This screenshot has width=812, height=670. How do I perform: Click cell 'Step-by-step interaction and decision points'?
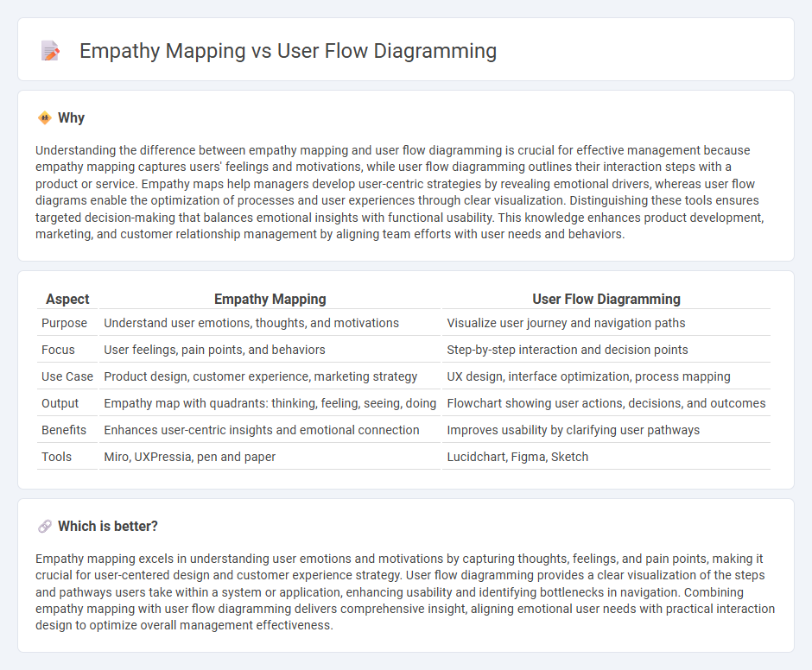[606, 350]
